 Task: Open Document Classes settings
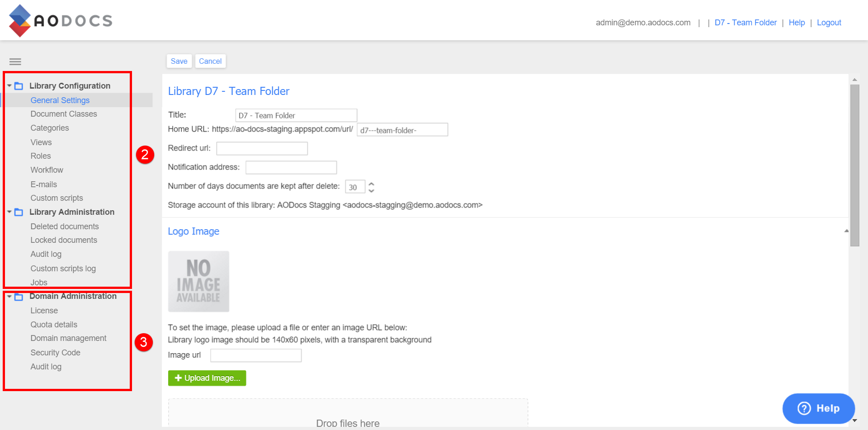tap(64, 114)
